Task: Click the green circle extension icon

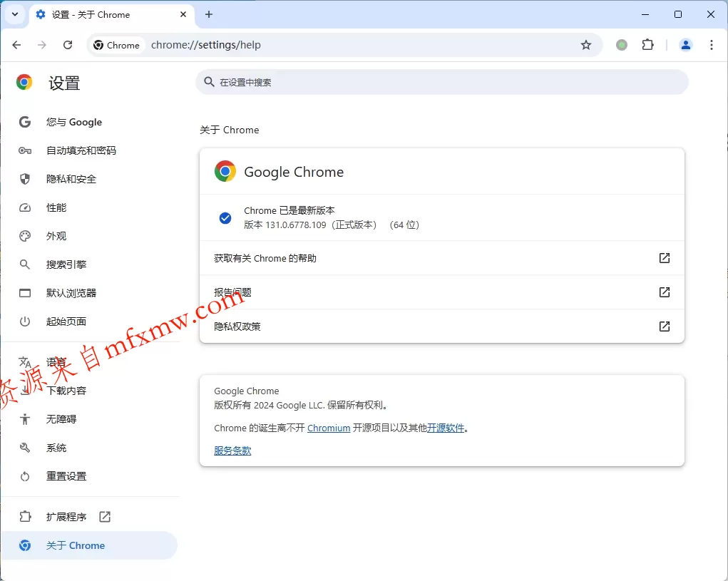Action: pyautogui.click(x=622, y=45)
